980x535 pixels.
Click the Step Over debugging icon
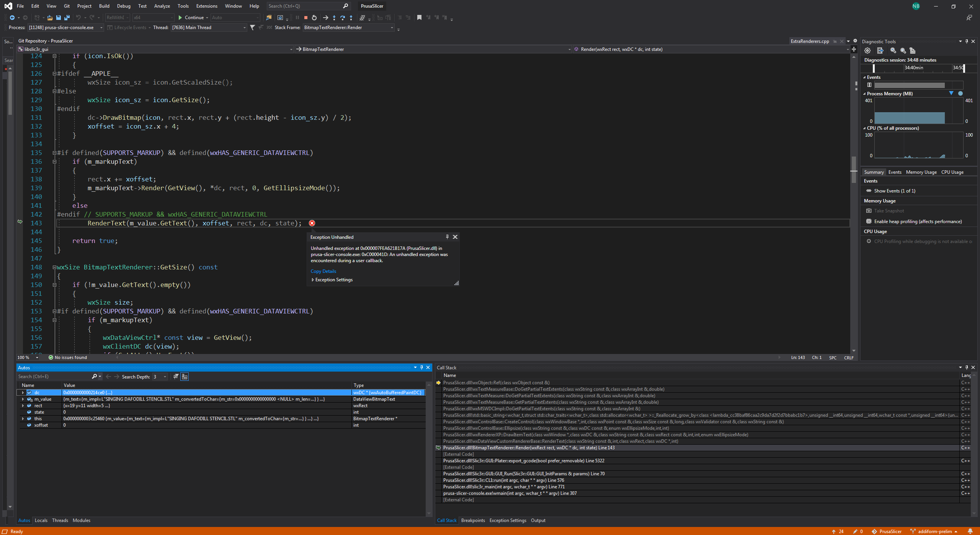(x=343, y=18)
